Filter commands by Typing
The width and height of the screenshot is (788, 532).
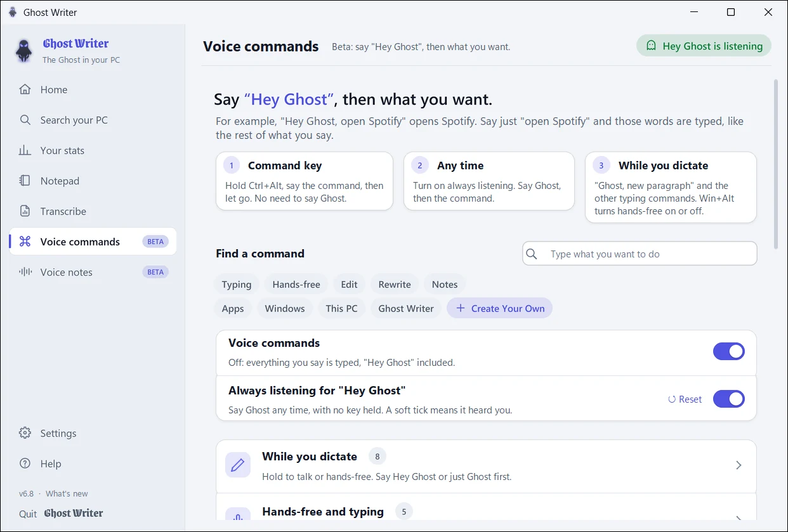[237, 284]
